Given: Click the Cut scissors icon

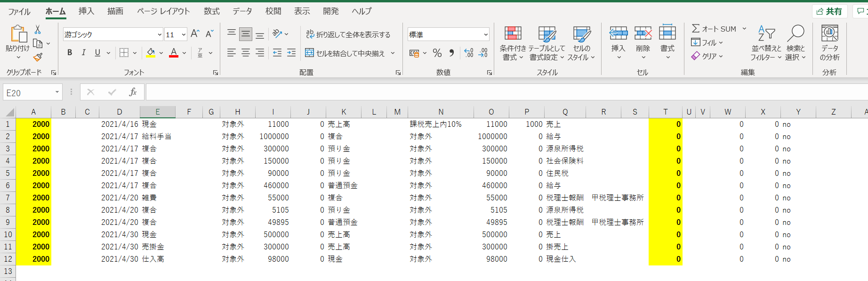Looking at the screenshot, I should [38, 30].
